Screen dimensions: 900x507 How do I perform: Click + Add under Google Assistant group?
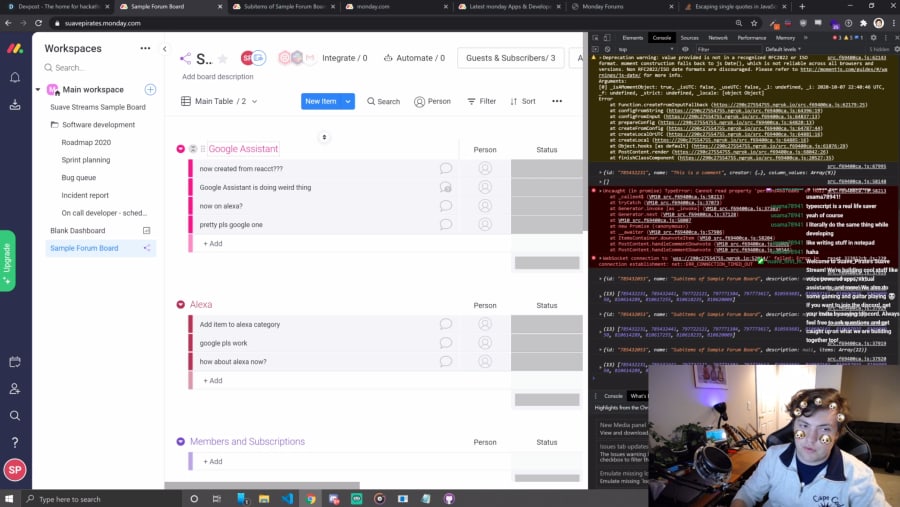pos(212,243)
